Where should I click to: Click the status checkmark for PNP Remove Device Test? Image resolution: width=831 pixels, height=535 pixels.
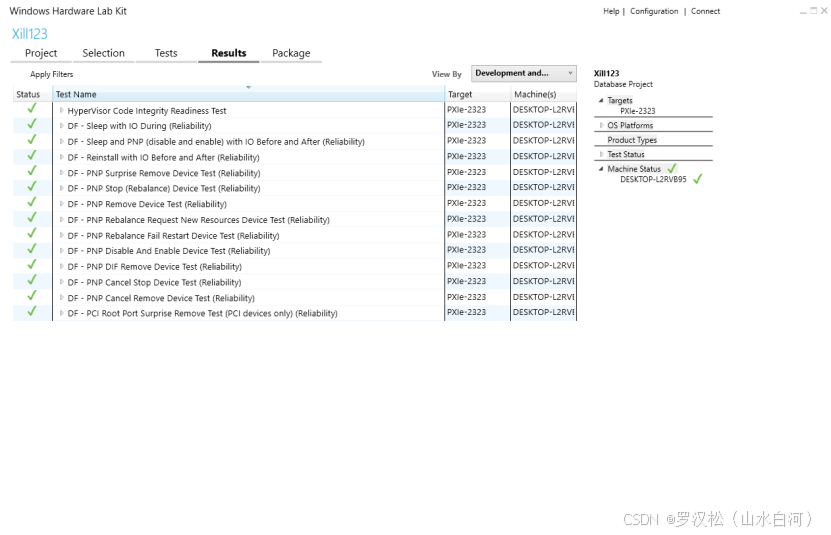click(x=32, y=202)
